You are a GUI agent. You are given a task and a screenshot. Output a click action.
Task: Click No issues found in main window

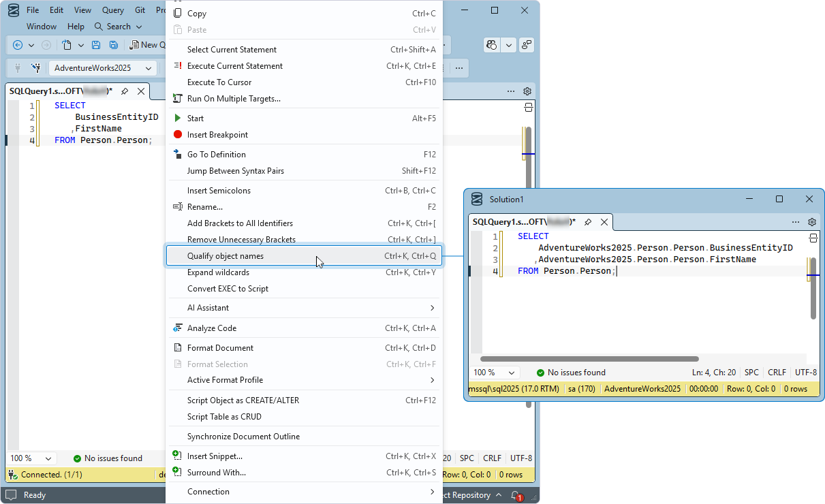[108, 458]
